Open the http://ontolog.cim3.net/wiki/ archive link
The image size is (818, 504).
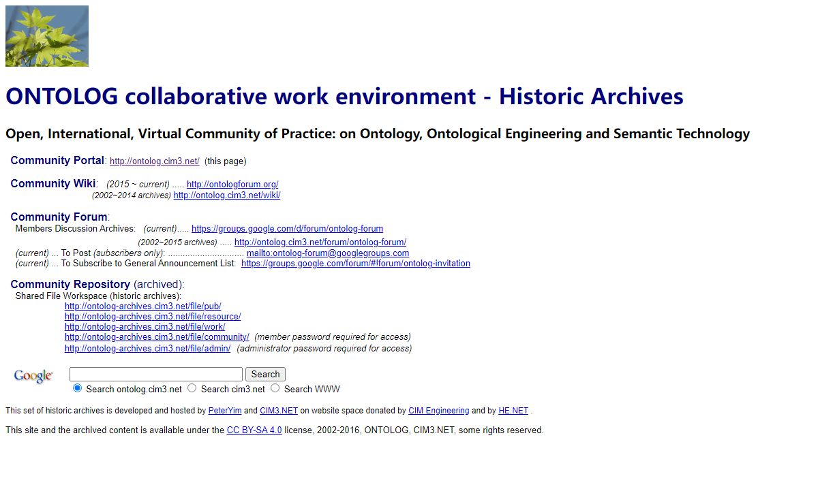[x=227, y=195]
